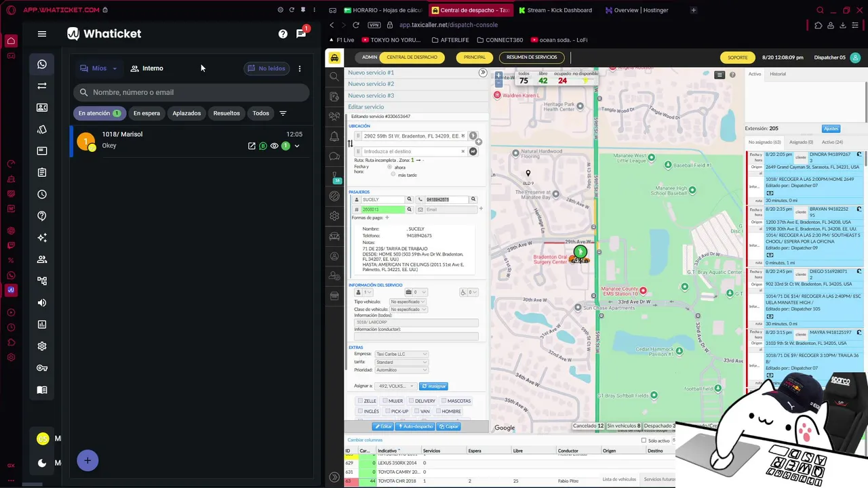The image size is (868, 488).
Task: Open Empresa dropdown Taxi Caribe LLC
Action: (x=401, y=354)
